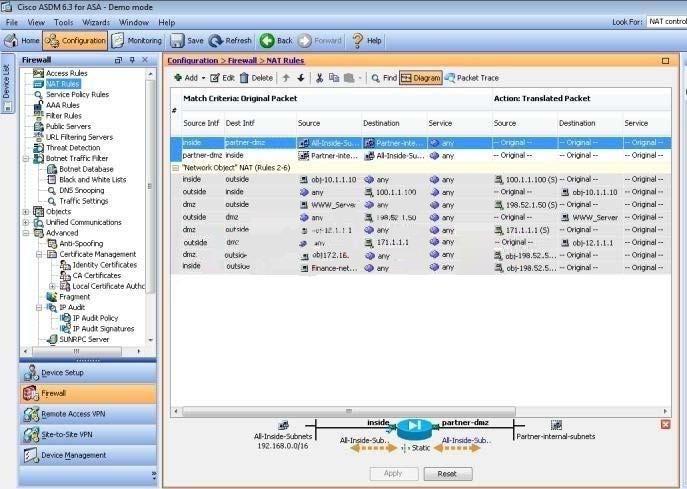Viewport: 687px width, 489px height.
Task: Open Threat Detection settings
Action: (x=73, y=148)
